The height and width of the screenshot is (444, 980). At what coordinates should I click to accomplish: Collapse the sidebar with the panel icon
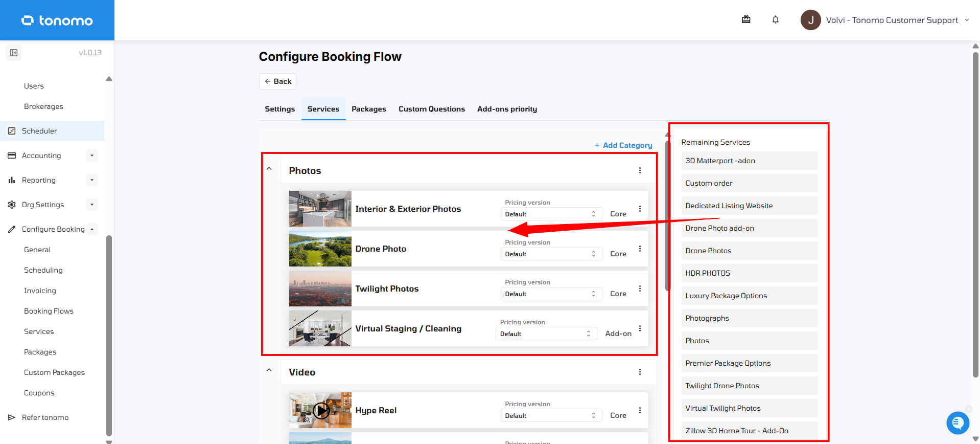tap(14, 53)
